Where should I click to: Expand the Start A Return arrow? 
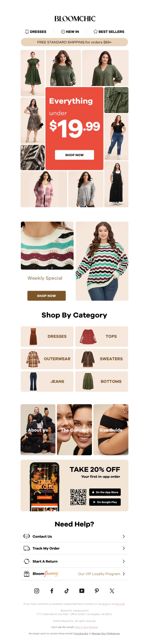point(124,561)
